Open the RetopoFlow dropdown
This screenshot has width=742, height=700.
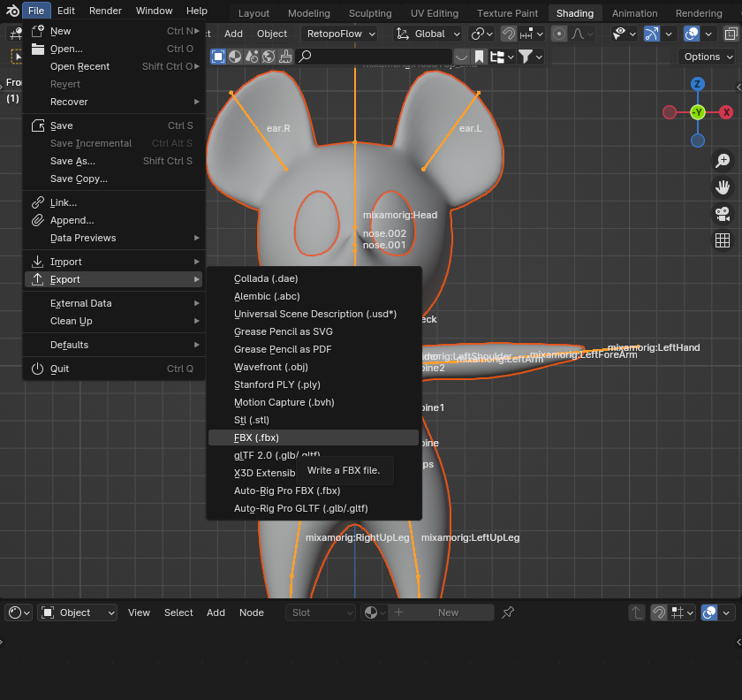pyautogui.click(x=341, y=34)
